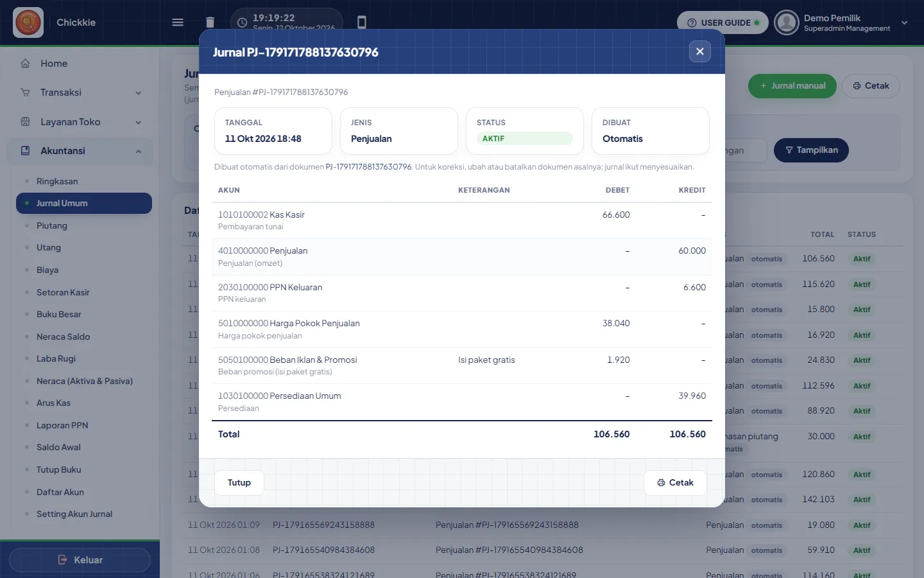Open the USER GUIDE button
Screen dimensions: 924x578
(723, 22)
